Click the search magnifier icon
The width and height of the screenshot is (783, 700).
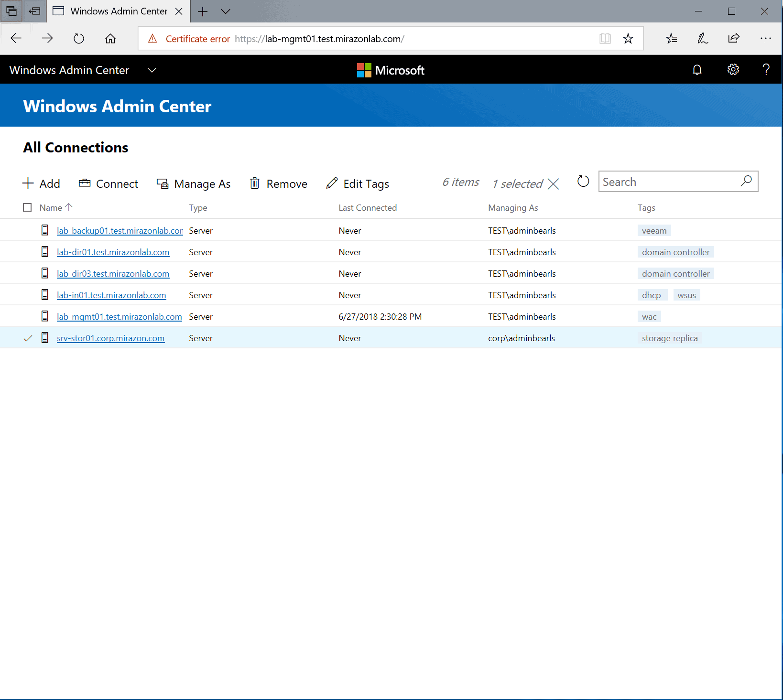pos(746,181)
